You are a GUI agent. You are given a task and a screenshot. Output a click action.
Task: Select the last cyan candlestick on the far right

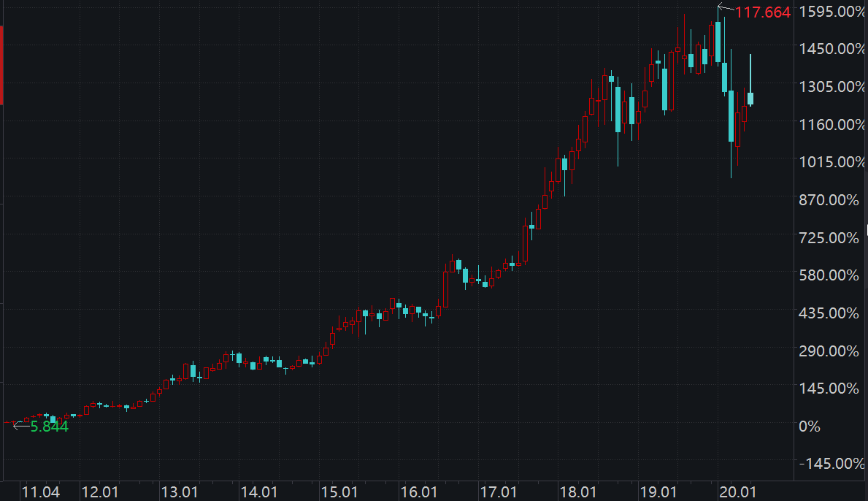[750, 99]
